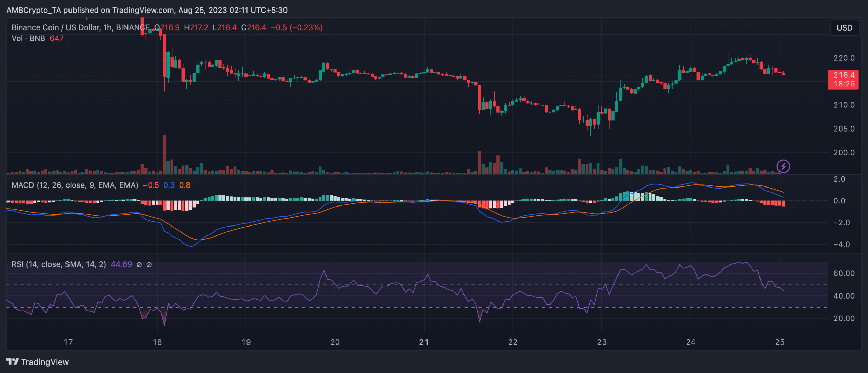Click the red 216.4 current price label
Viewport: 868px width, 373px height.
coord(843,79)
